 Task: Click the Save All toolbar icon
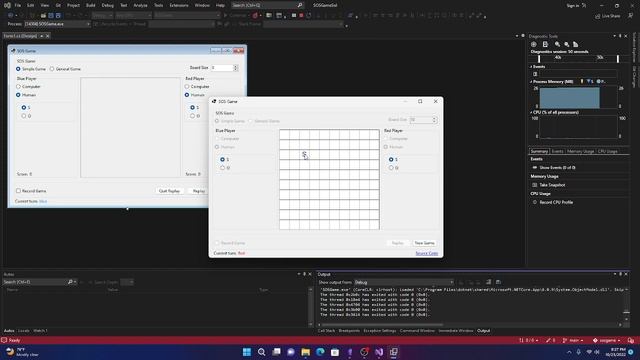coord(58,16)
